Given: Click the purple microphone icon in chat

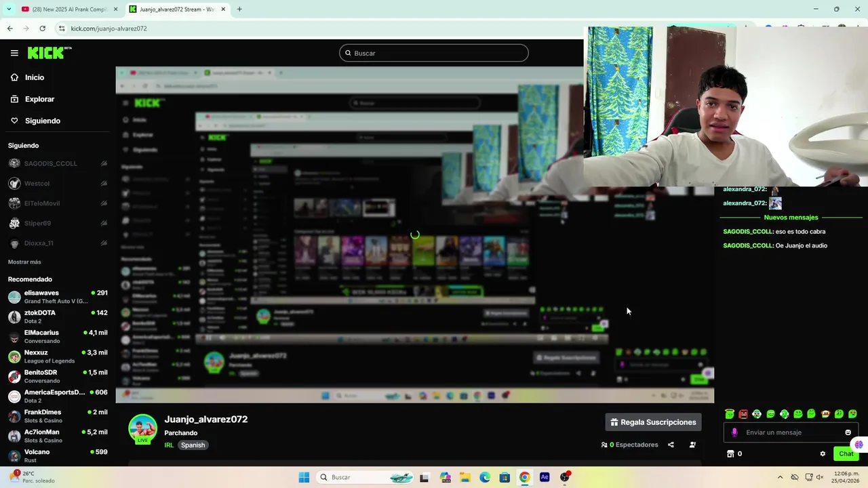Looking at the screenshot, I should pyautogui.click(x=734, y=432).
